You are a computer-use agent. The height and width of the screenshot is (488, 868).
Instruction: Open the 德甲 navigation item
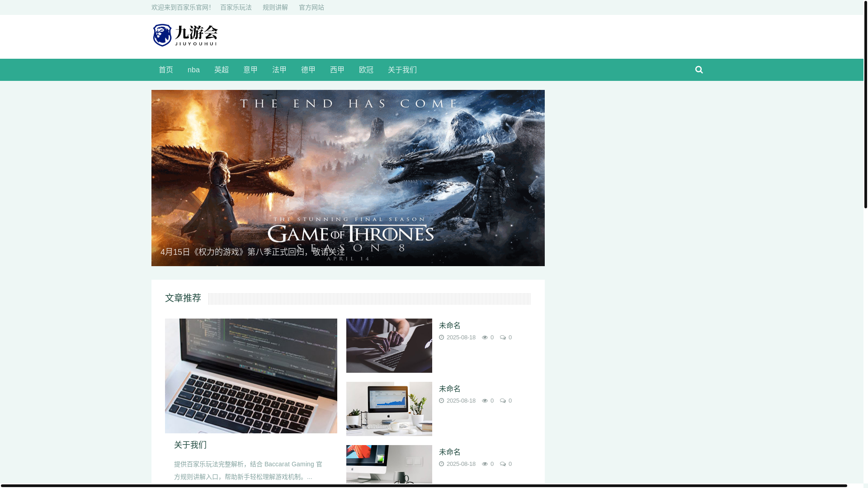308,70
